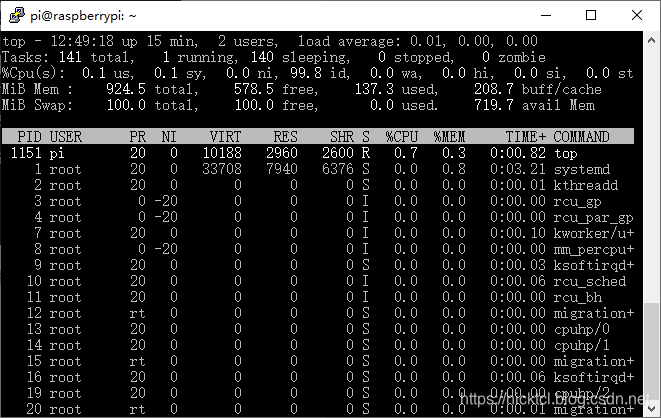Click the %CPU column header
The width and height of the screenshot is (661, 418).
(x=402, y=137)
